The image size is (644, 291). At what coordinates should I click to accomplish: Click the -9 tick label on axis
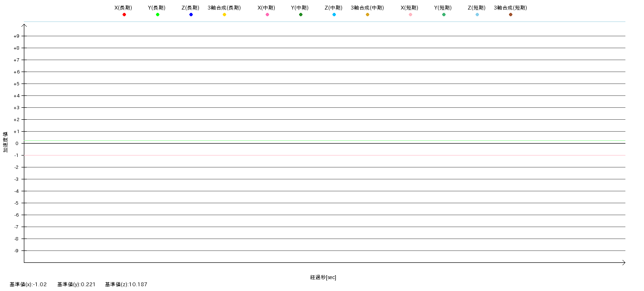click(x=16, y=251)
